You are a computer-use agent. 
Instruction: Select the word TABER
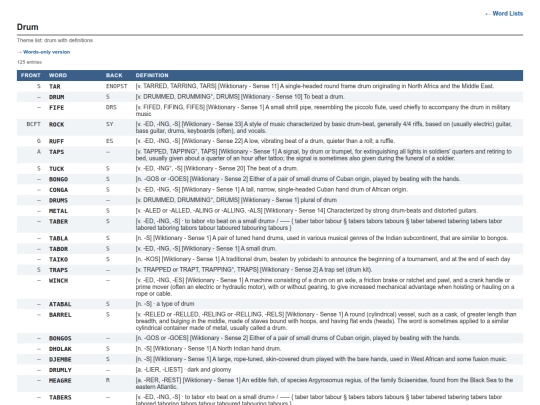click(59, 221)
